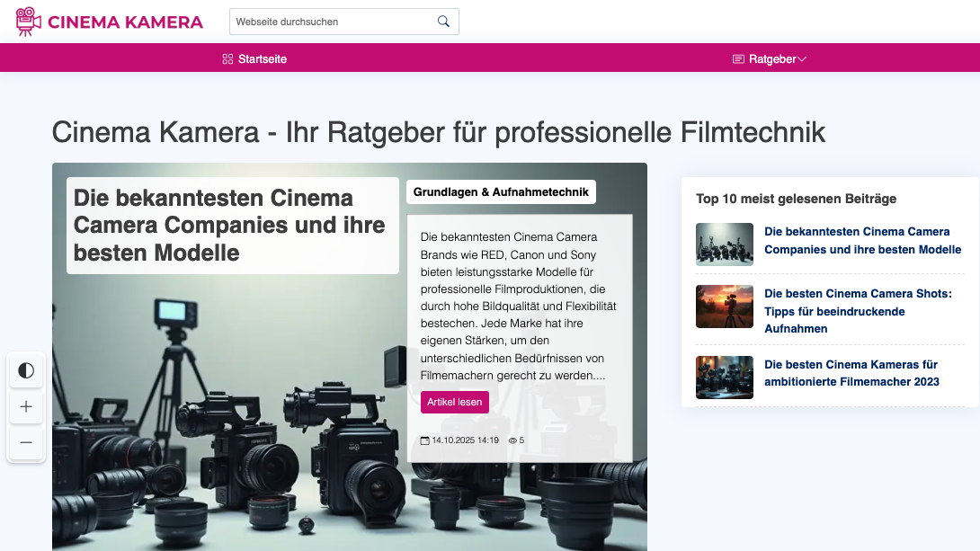The height and width of the screenshot is (551, 980).
Task: Open the Ratgeber chevron to show subpages
Action: click(x=803, y=58)
